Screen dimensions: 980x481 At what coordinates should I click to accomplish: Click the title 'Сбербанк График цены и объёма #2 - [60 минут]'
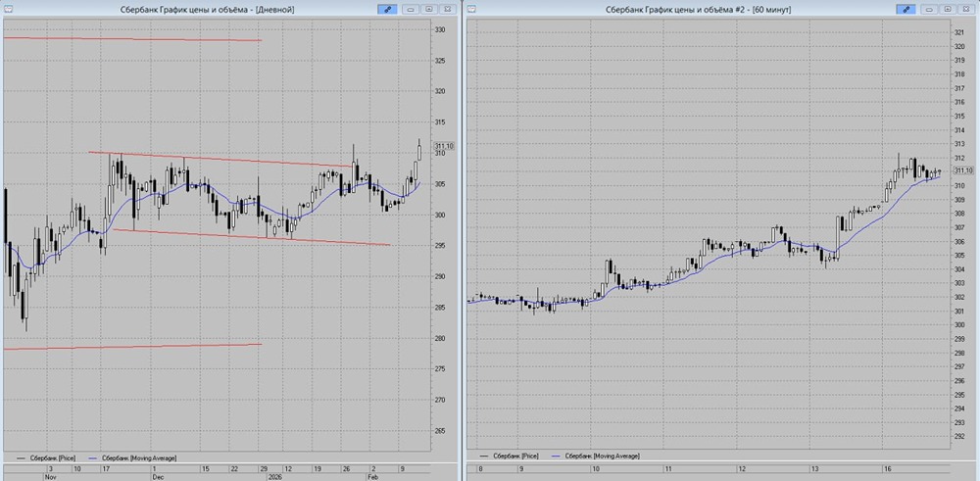(698, 10)
